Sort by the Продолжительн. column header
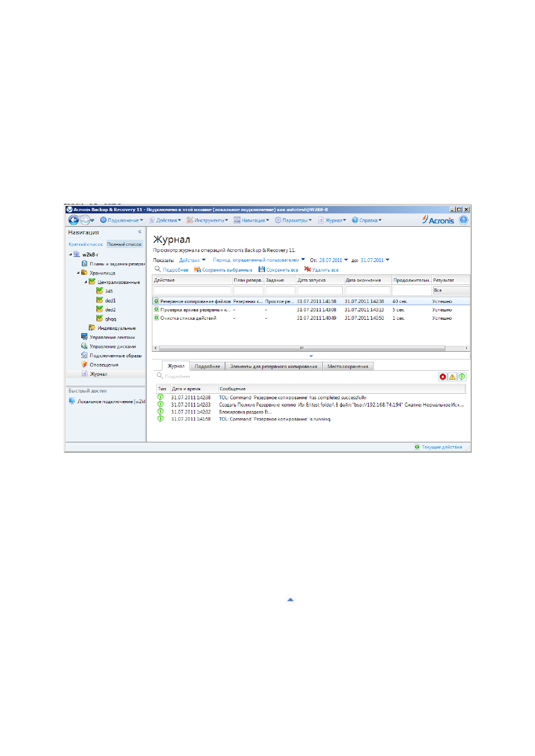This screenshot has width=535, height=756. 412,280
